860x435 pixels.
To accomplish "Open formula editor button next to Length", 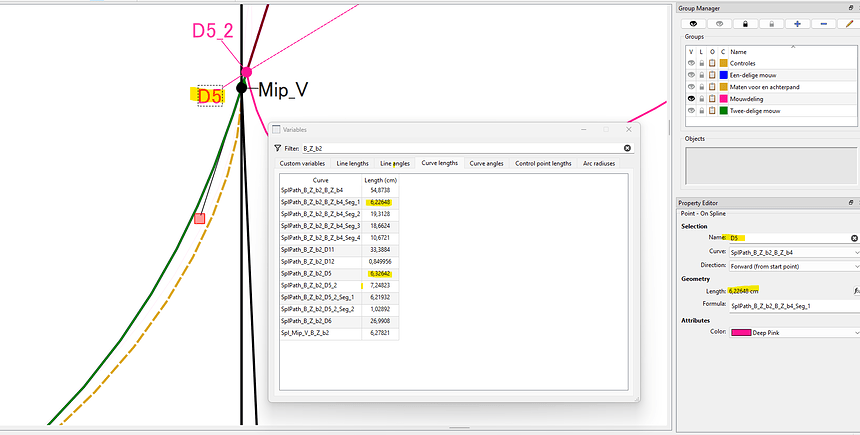I will pos(856,290).
